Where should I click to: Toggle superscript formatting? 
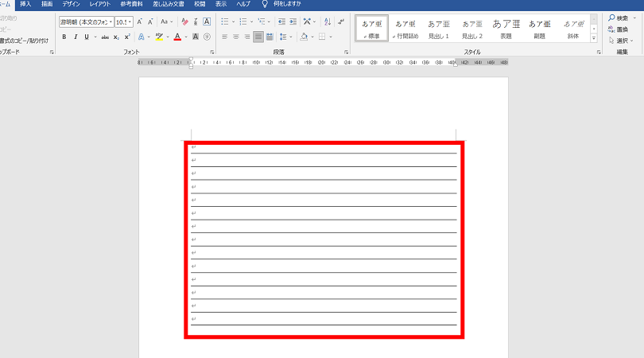point(127,37)
